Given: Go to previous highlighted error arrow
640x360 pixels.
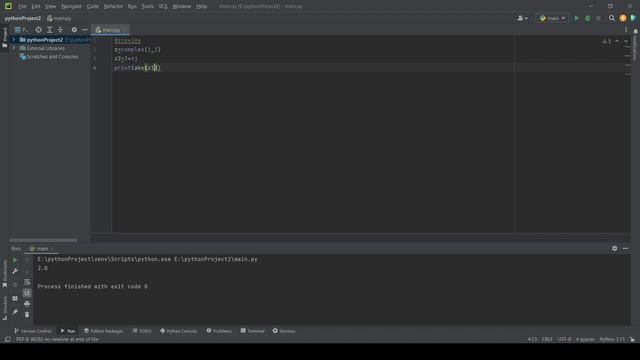Looking at the screenshot, I should [617, 41].
